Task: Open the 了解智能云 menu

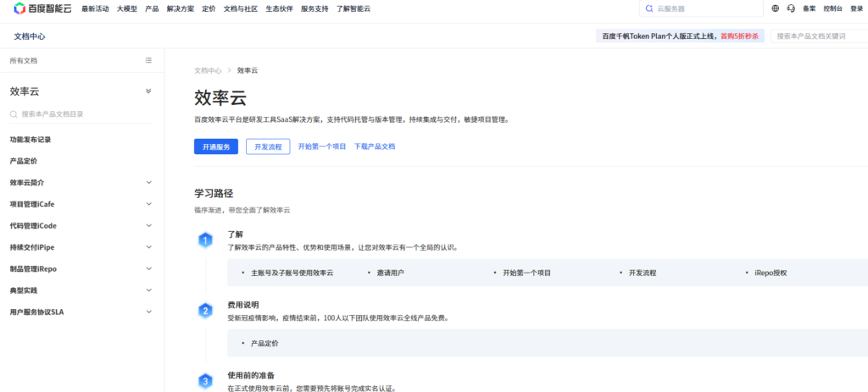Action: click(x=353, y=8)
